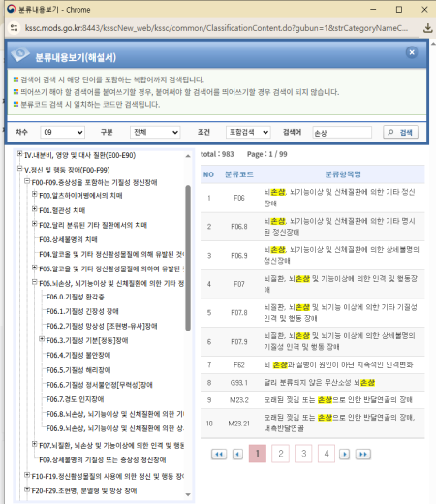Select F06.4.기질성 불안장애 item
Image resolution: width=436 pixels, height=504 pixels.
[x=78, y=356]
